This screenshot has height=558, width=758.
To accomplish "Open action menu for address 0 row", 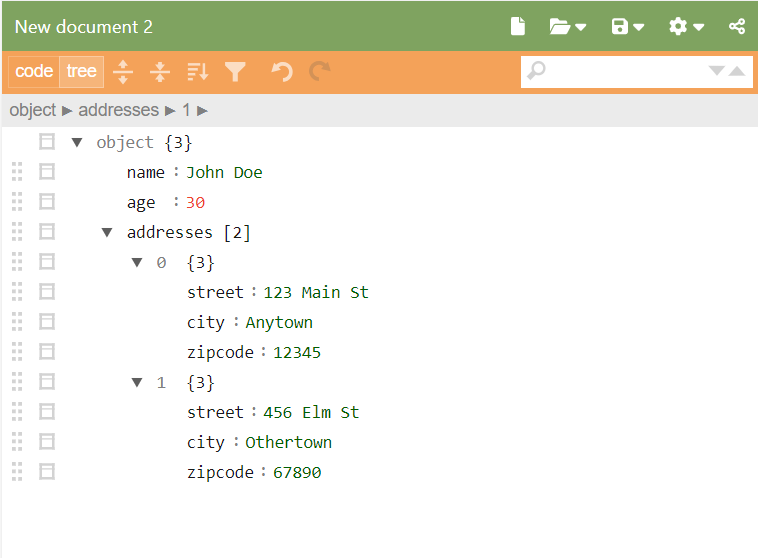I will click(47, 262).
